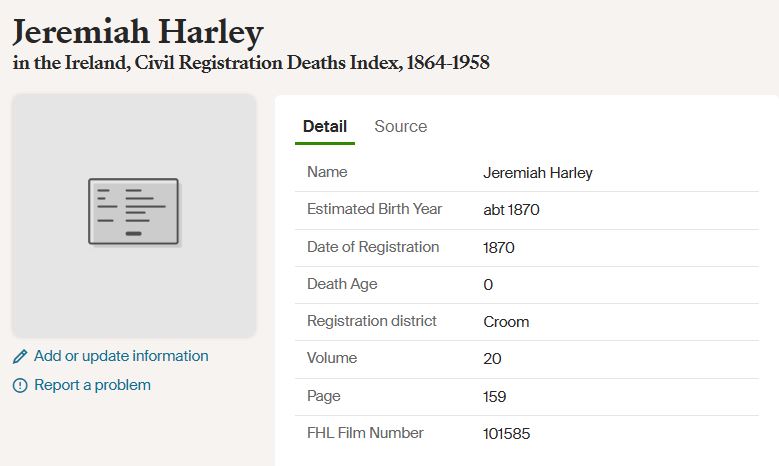Click the Report a problem link
The height and width of the screenshot is (466, 779).
coord(92,385)
